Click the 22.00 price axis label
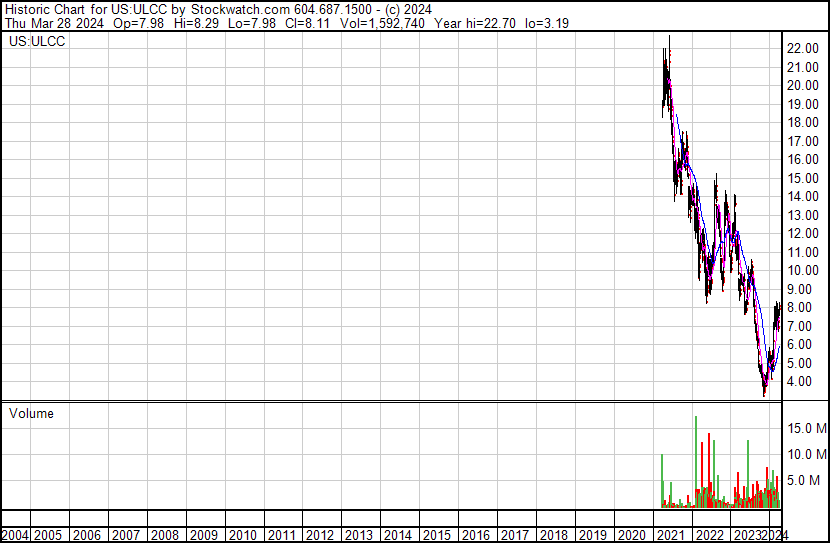This screenshot has width=830, height=543. (804, 48)
